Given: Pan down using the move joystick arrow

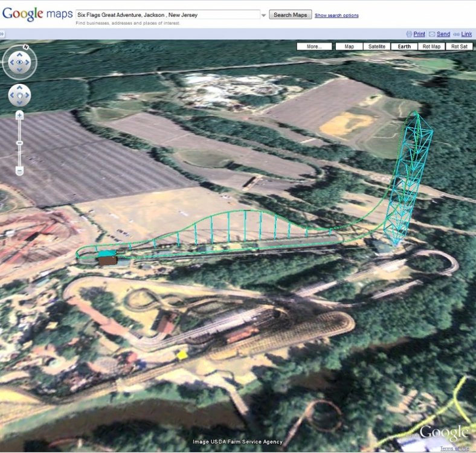Looking at the screenshot, I should pyautogui.click(x=19, y=102).
